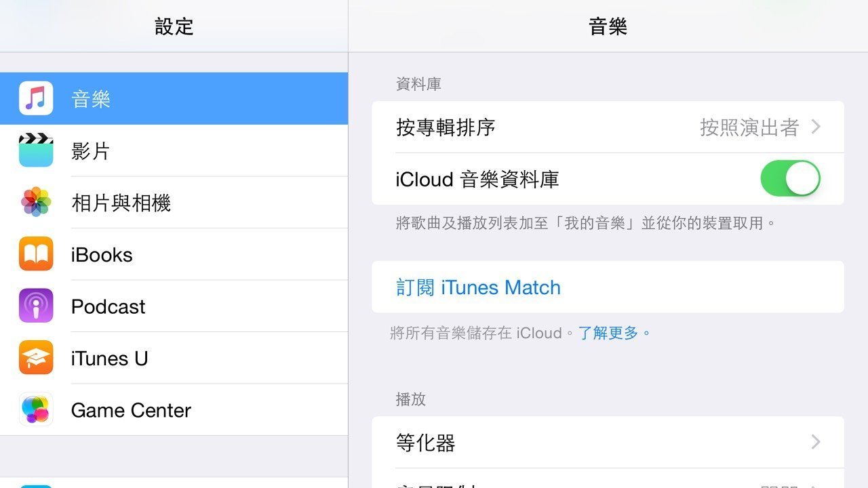Screen dimensions: 868x488
Task: Select the iBooks orange book icon
Action: (35, 254)
